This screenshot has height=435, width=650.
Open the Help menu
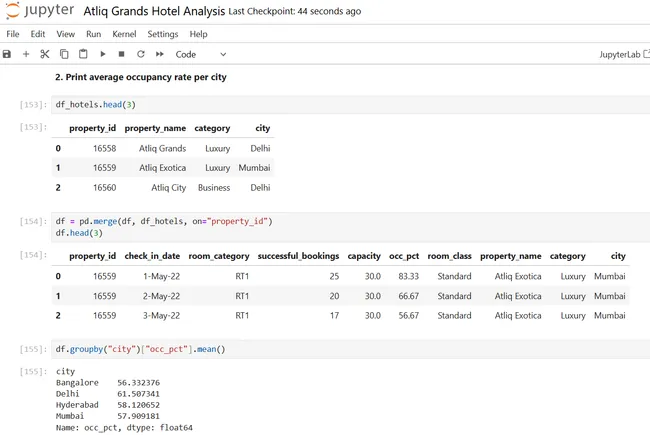click(x=198, y=34)
